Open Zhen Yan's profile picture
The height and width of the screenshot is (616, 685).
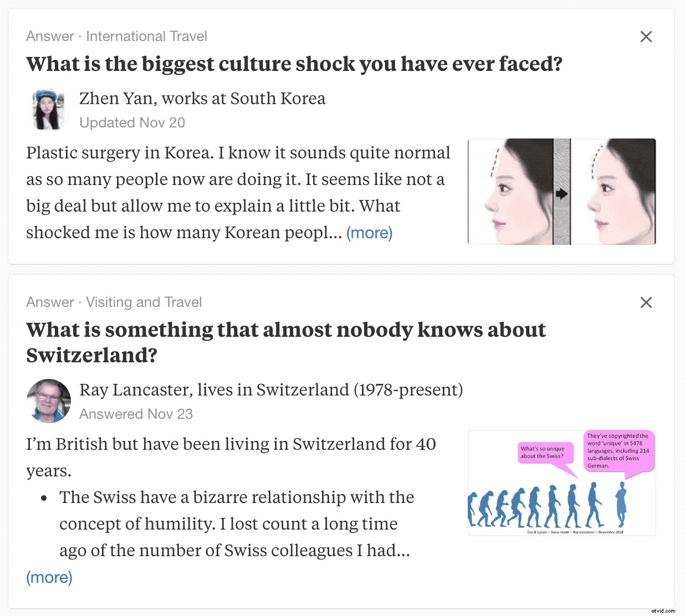(x=48, y=109)
